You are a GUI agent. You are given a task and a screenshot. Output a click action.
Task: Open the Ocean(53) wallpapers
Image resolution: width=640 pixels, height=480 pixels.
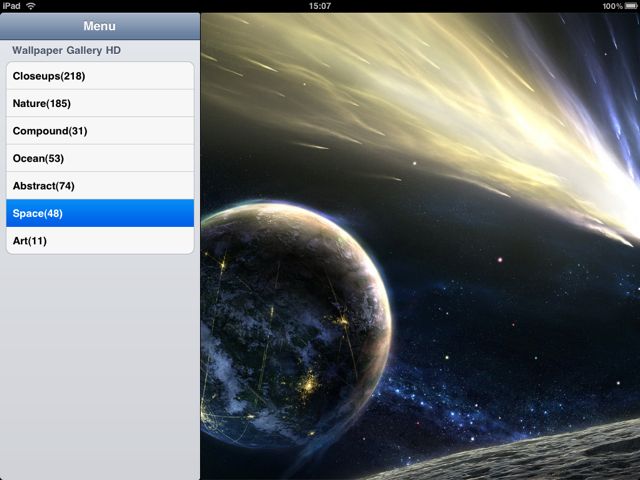click(100, 158)
